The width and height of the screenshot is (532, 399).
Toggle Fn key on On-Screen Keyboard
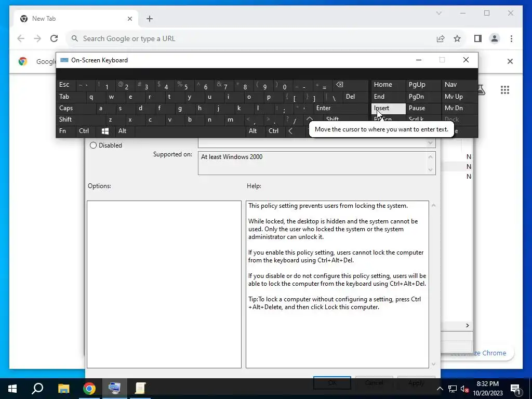click(x=66, y=131)
